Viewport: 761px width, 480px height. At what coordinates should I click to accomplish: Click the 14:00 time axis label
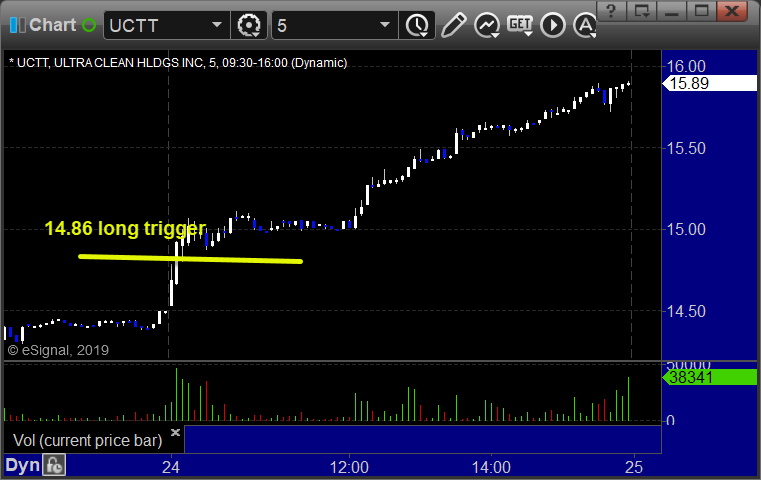point(491,467)
